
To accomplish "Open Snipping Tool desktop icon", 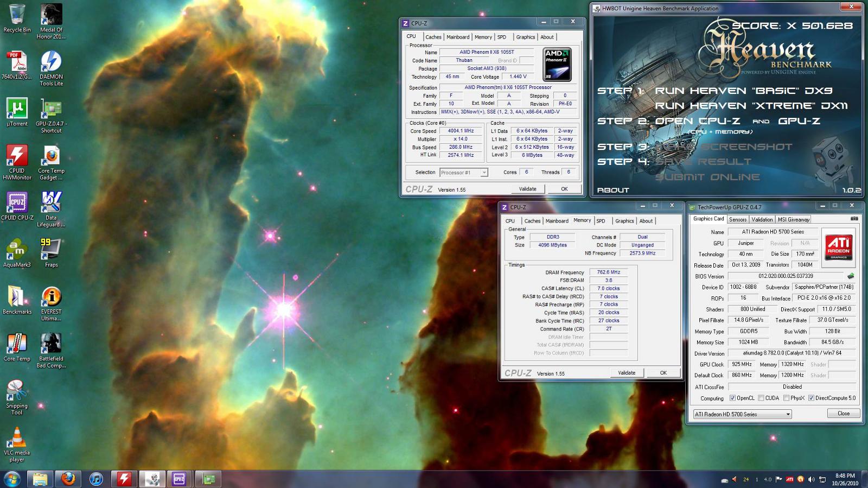I will 17,397.
